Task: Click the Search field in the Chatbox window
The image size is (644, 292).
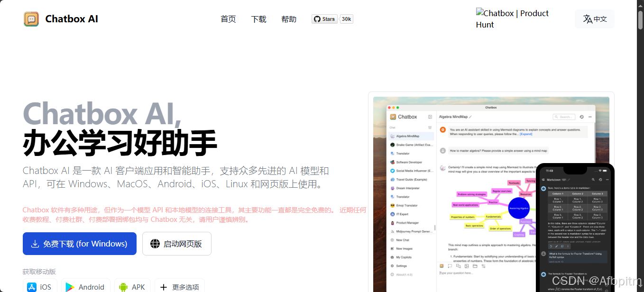Action: tap(564, 117)
